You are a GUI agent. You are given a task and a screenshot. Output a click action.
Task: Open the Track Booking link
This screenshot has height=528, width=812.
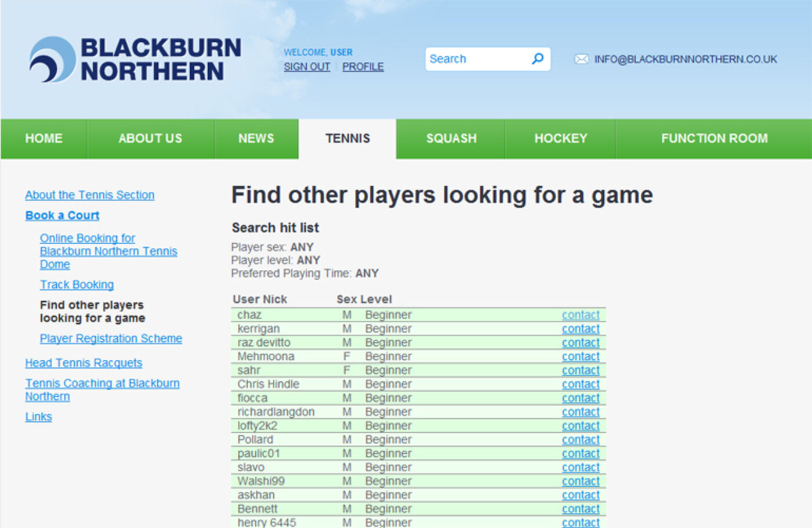77,285
